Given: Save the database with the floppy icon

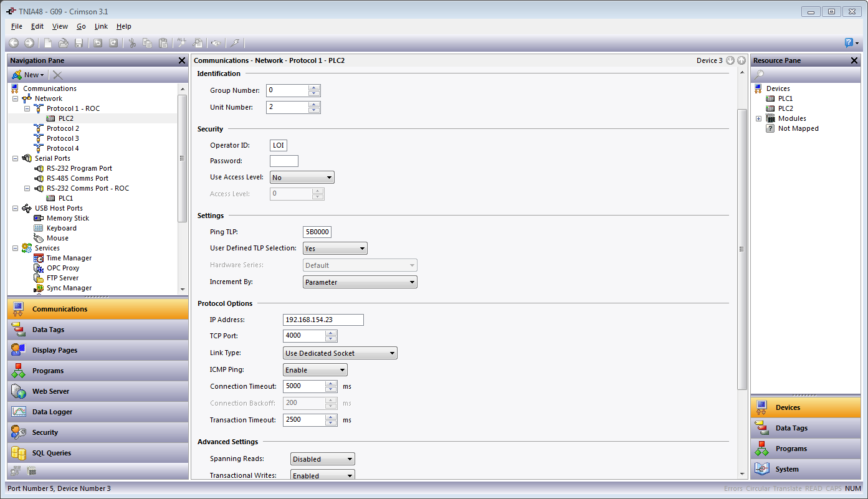Looking at the screenshot, I should click(79, 43).
